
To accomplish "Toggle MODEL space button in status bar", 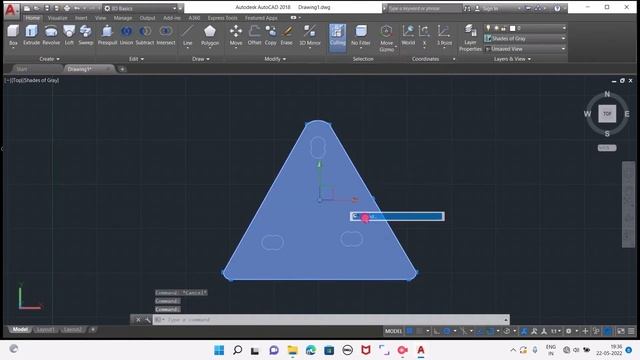I will point(393,331).
